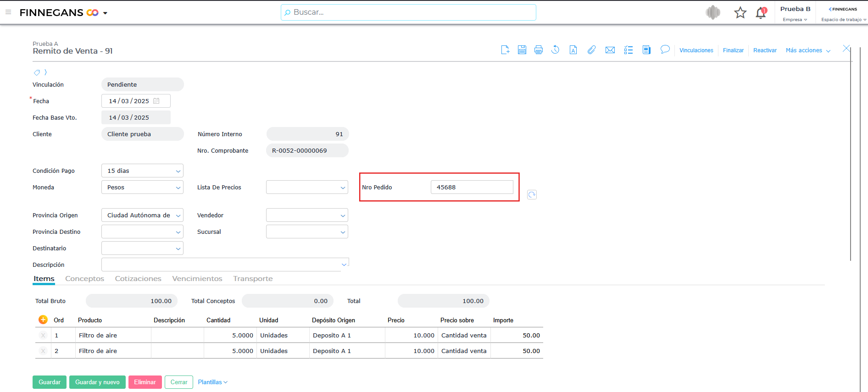This screenshot has height=392, width=868.
Task: Remove item row 1 with X icon
Action: [x=43, y=335]
